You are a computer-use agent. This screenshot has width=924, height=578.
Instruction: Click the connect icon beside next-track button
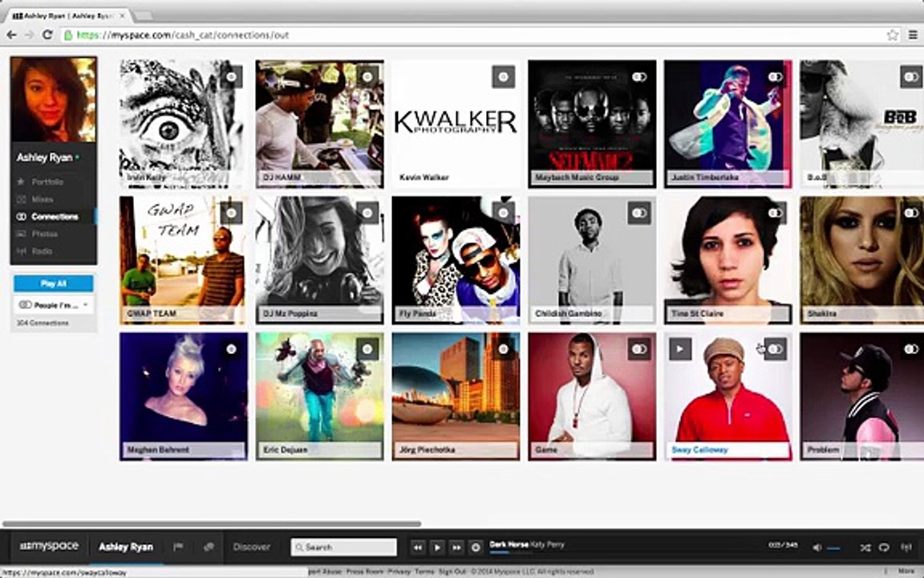(476, 547)
